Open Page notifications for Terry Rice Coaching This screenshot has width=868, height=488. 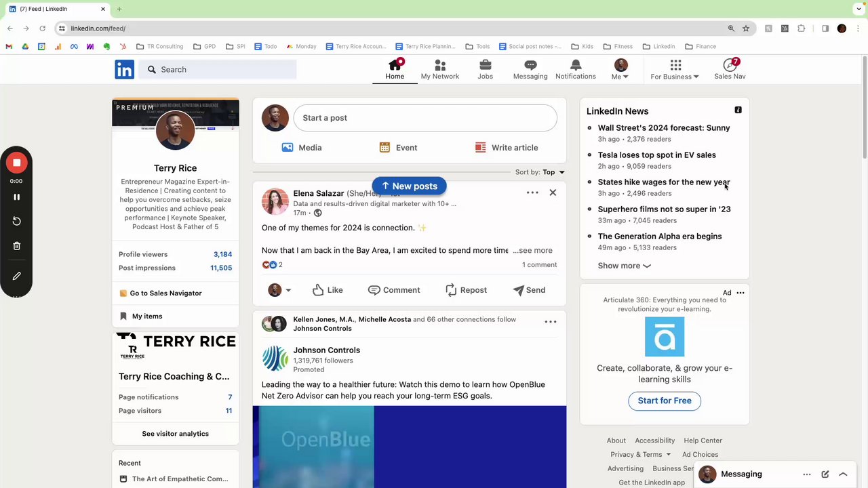click(x=175, y=397)
